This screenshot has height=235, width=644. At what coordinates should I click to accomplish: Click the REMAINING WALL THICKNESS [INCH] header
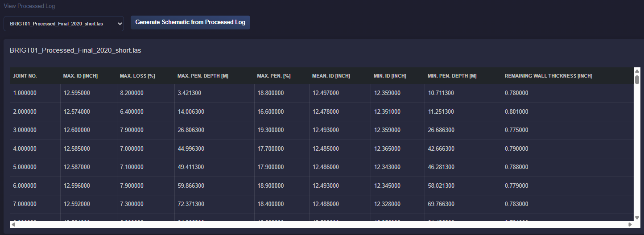tap(548, 76)
